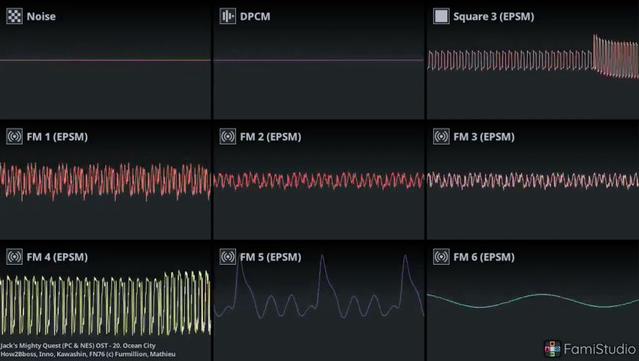The height and width of the screenshot is (361, 639).
Task: Click the FM 4 (EPSM) label
Action: tap(57, 257)
